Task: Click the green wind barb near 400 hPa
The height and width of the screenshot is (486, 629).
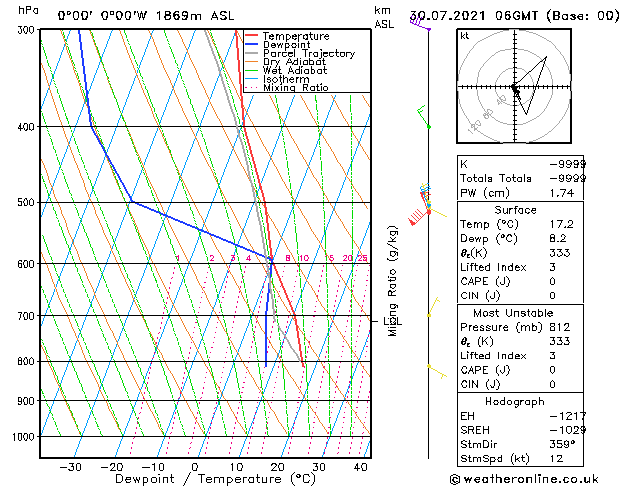Action: tap(424, 116)
